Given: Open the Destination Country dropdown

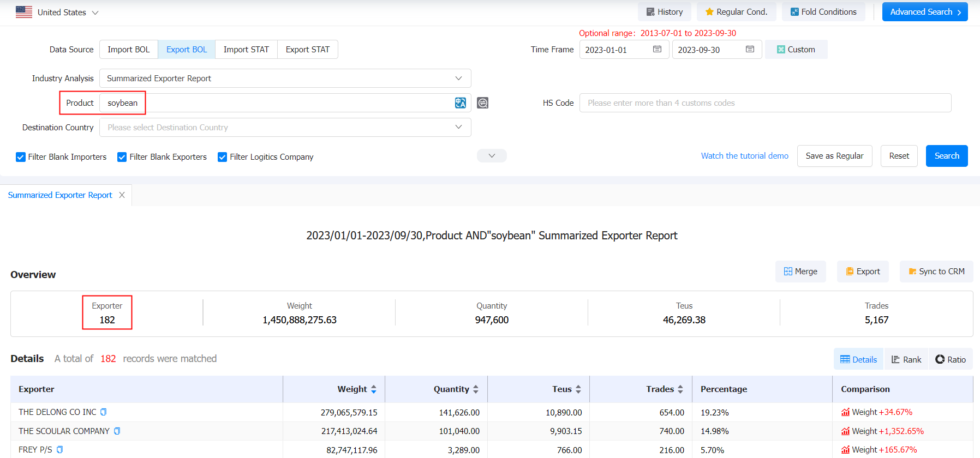Looking at the screenshot, I should [x=285, y=128].
